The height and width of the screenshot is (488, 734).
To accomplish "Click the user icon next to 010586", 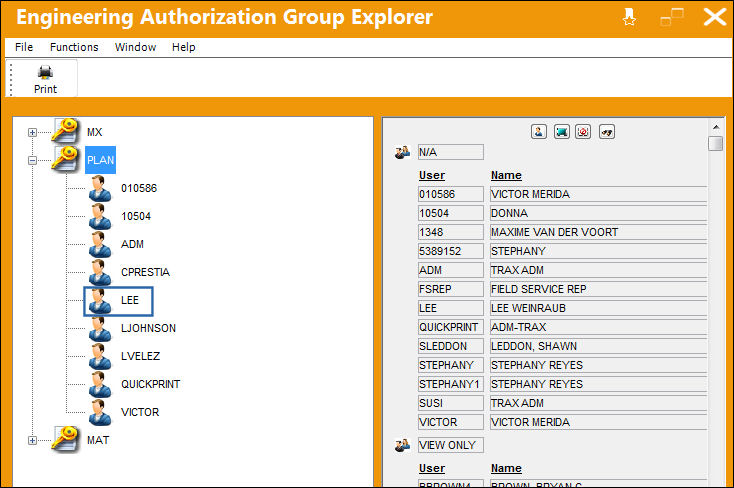I will pyautogui.click(x=100, y=188).
